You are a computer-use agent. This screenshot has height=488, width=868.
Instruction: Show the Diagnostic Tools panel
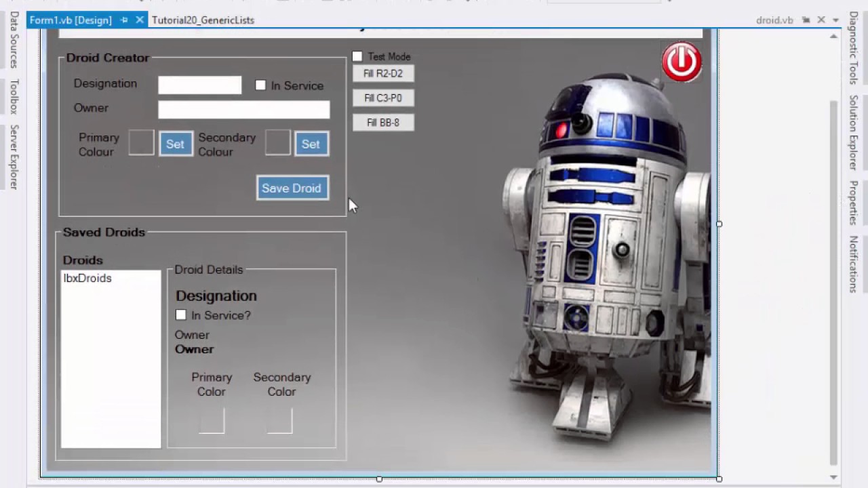pos(853,47)
